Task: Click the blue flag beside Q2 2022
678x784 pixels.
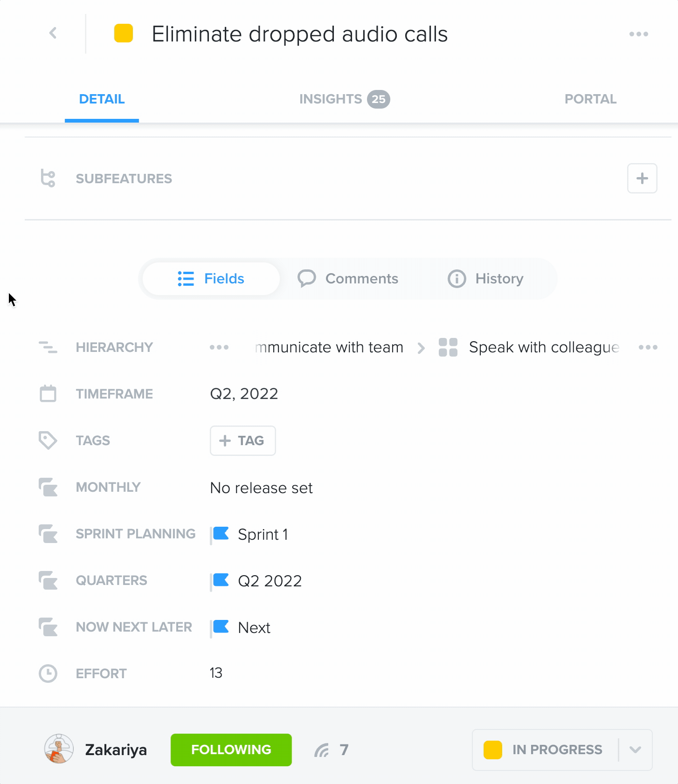Action: [220, 581]
